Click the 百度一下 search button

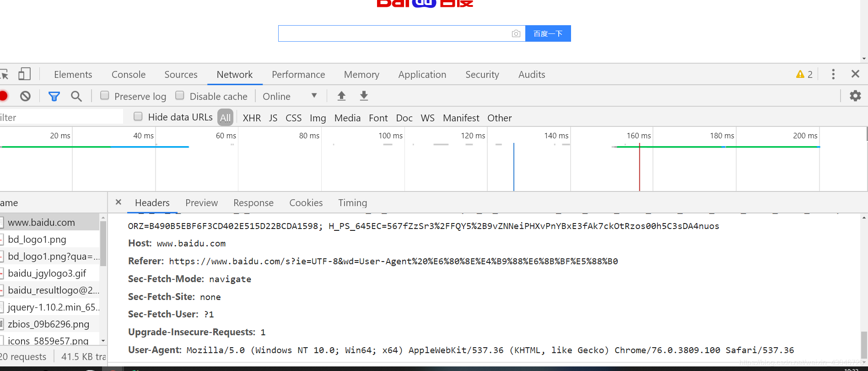click(548, 33)
